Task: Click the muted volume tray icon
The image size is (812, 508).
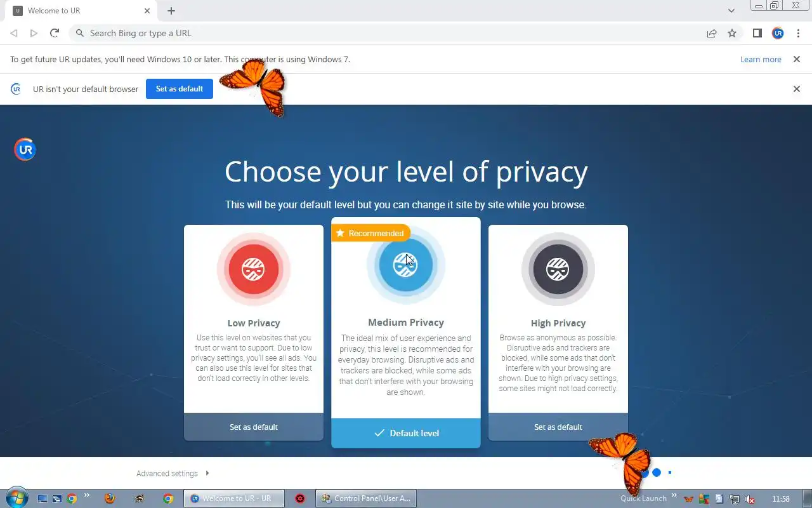Action: (x=750, y=499)
